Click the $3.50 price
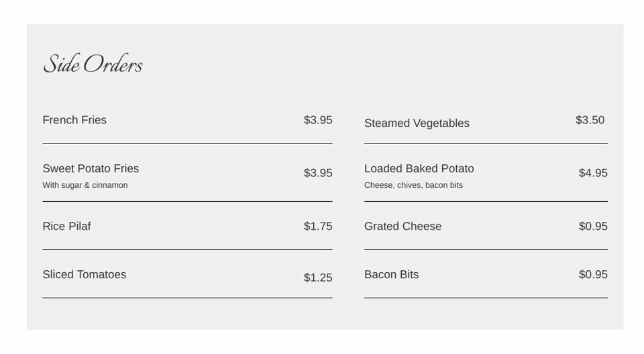Image resolution: width=644 pixels, height=354 pixels. 590,120
